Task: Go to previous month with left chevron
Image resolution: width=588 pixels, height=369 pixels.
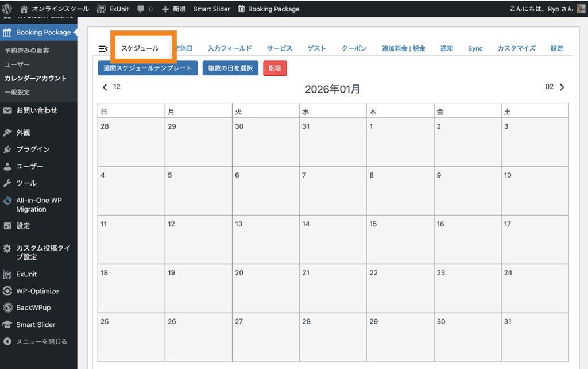Action: tap(105, 87)
